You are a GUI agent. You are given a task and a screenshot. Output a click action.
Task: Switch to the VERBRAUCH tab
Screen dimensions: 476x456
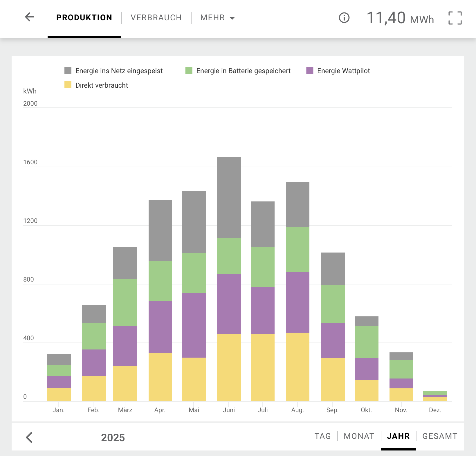(156, 18)
